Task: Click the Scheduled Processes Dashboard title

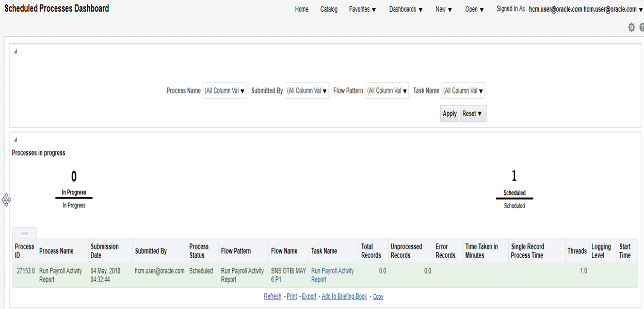Action: tap(57, 8)
